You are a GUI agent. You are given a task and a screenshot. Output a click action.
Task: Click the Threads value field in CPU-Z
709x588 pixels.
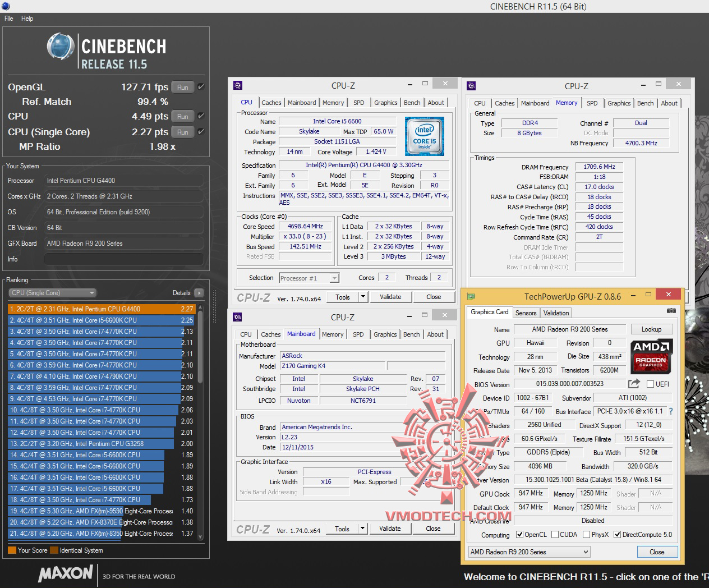pyautogui.click(x=439, y=277)
